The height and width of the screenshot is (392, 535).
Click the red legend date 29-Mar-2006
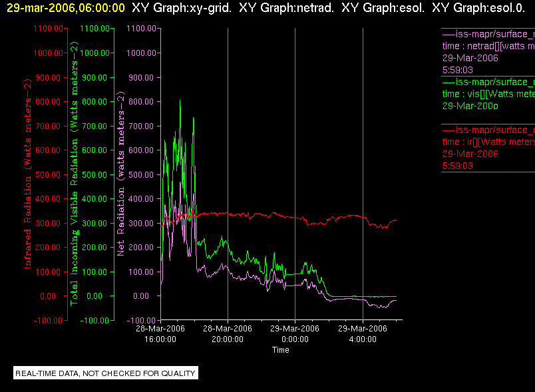point(470,154)
